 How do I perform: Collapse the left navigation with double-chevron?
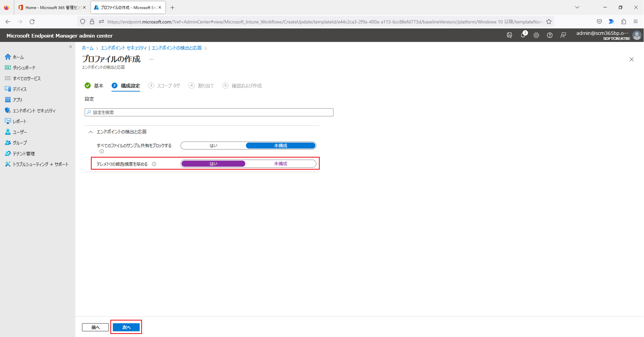click(70, 47)
